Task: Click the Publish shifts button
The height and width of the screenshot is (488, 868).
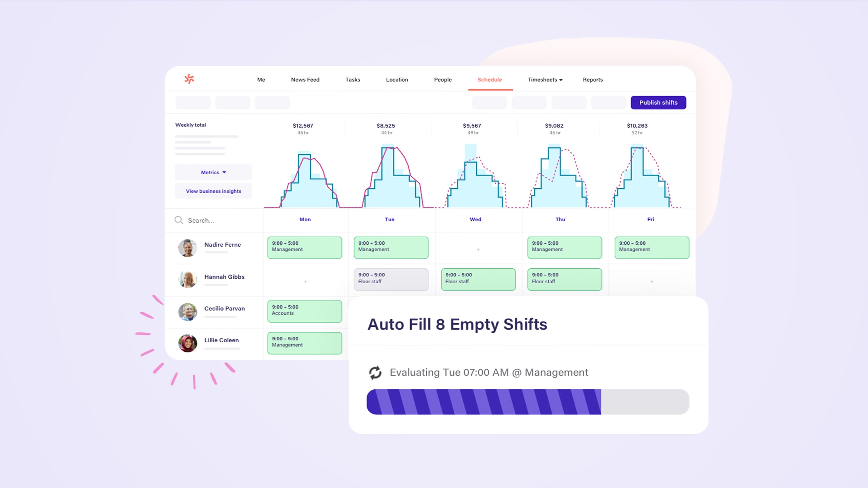Action: (x=658, y=102)
